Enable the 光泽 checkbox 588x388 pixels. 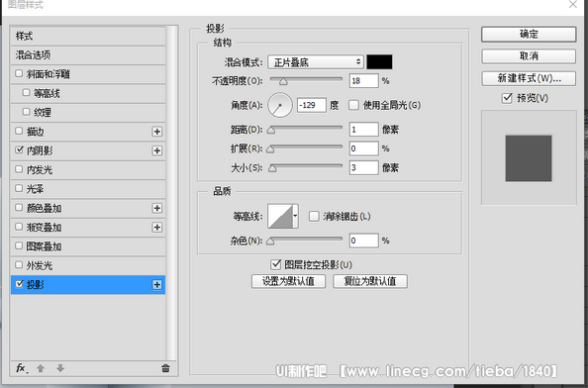[x=19, y=188]
